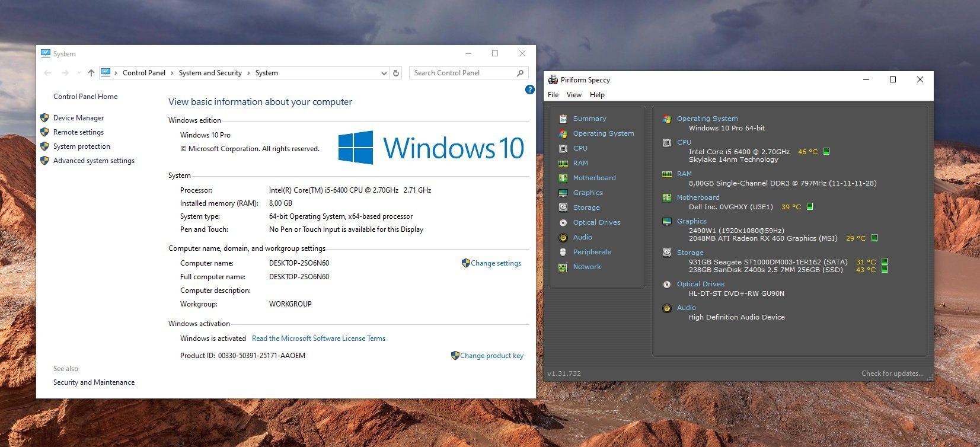Click the Product ID 00330-50391-25171-AAOEM text

(261, 356)
